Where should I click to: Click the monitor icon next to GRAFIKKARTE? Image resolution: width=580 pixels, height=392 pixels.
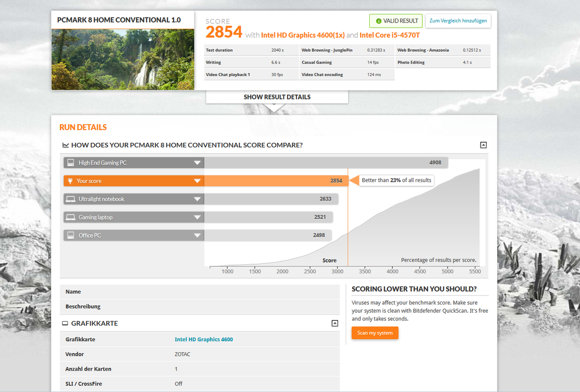point(65,324)
